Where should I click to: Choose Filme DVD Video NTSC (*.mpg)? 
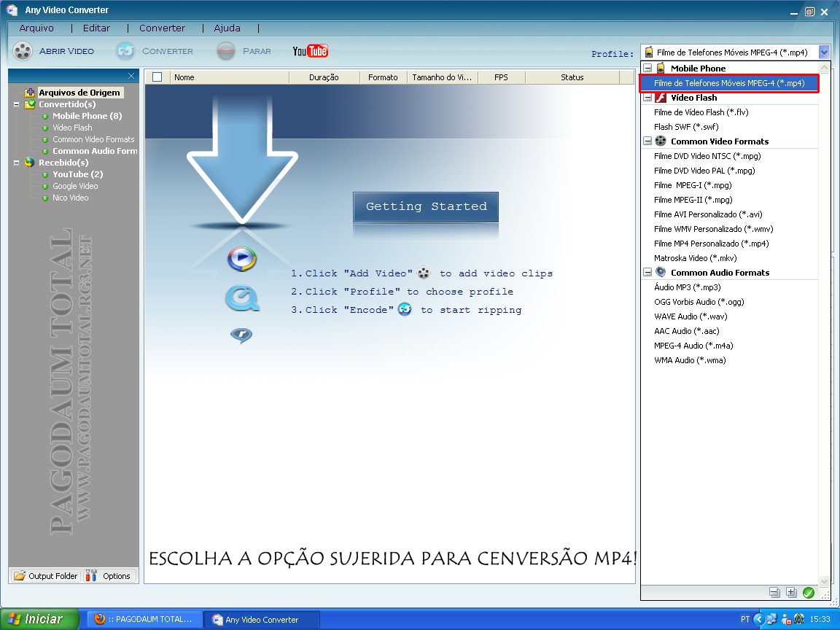click(707, 156)
